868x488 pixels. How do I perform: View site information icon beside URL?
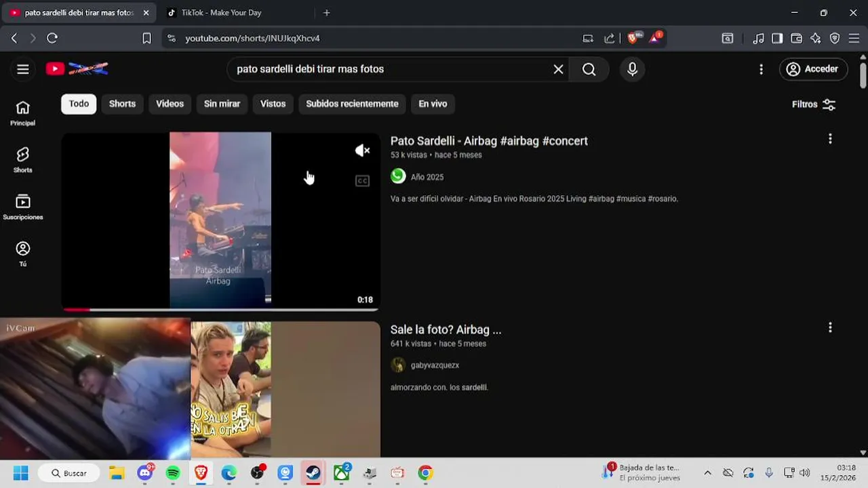pos(172,39)
